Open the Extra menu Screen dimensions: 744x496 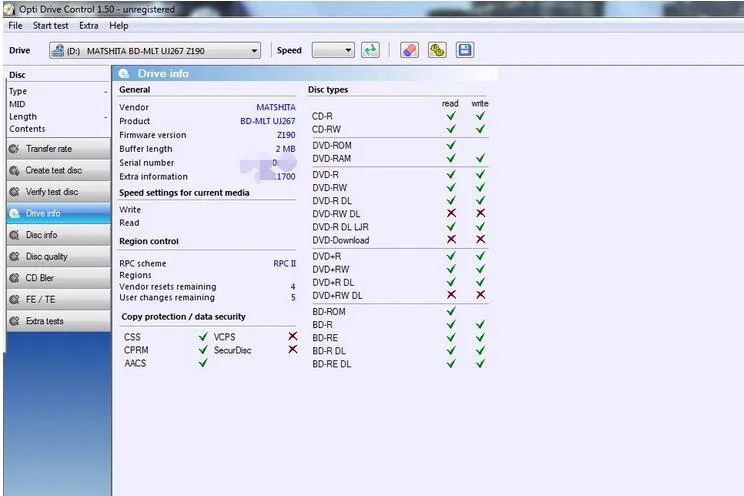point(89,26)
